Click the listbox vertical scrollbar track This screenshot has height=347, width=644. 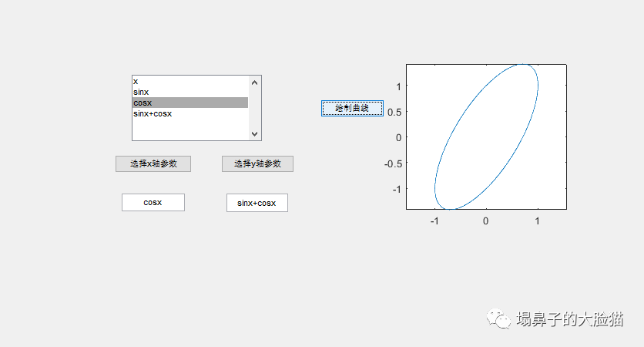[x=255, y=108]
